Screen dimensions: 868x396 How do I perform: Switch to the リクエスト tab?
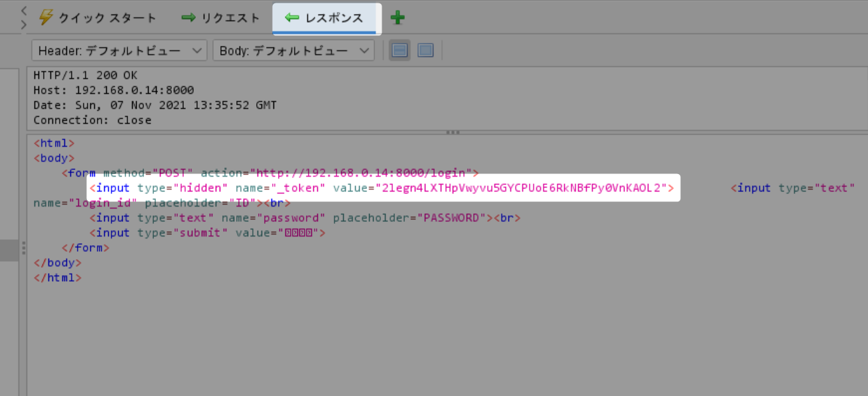(x=221, y=18)
